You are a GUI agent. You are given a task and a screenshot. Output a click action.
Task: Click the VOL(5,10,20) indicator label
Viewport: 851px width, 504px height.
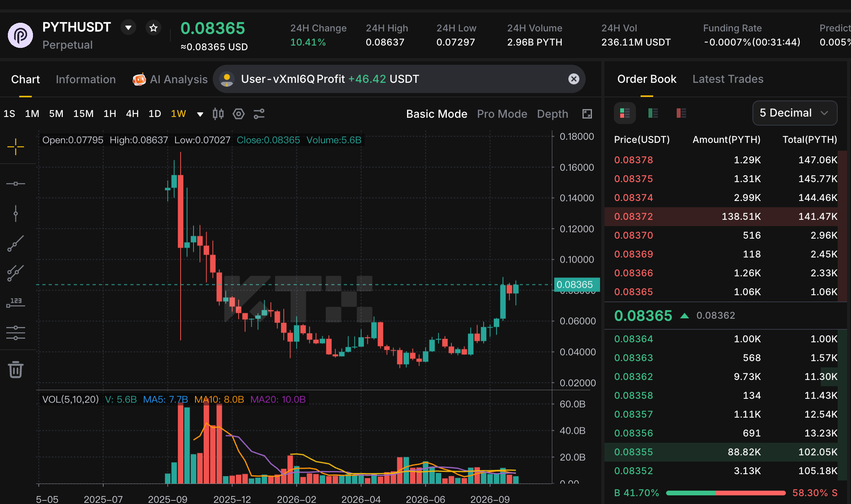[70, 399]
